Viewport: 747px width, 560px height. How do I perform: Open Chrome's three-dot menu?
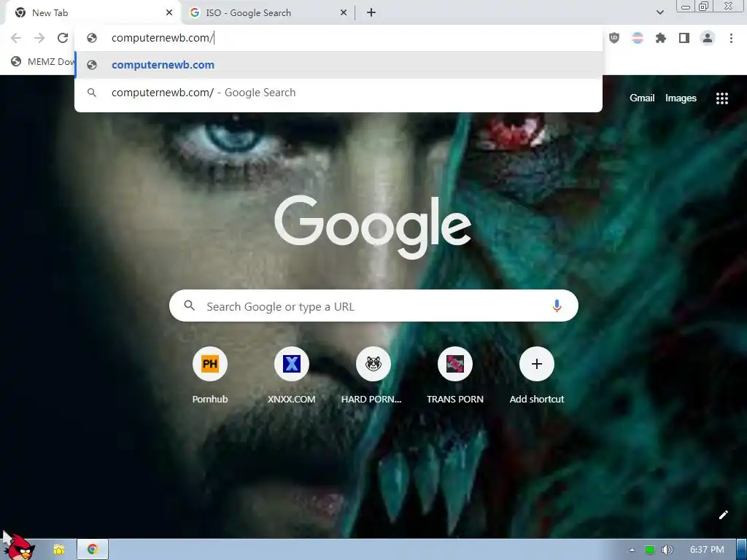pos(731,38)
